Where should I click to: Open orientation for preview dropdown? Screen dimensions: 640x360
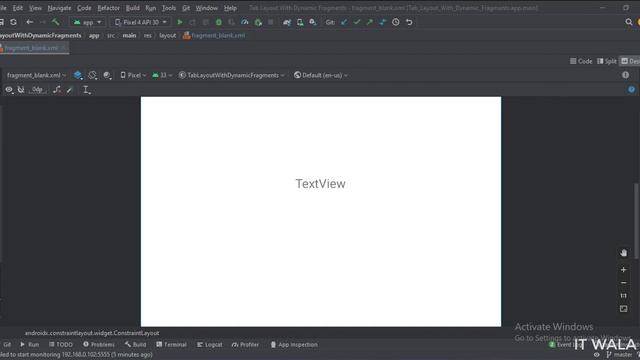93,75
